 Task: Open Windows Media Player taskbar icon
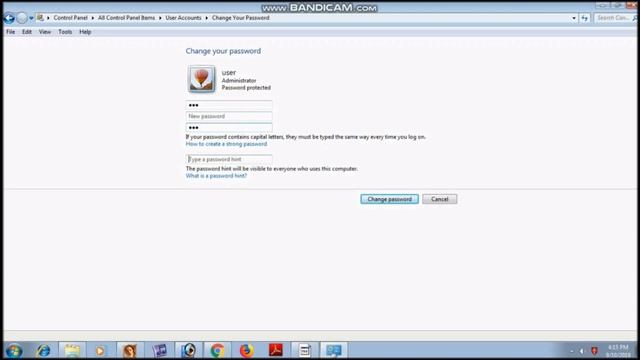(x=100, y=351)
